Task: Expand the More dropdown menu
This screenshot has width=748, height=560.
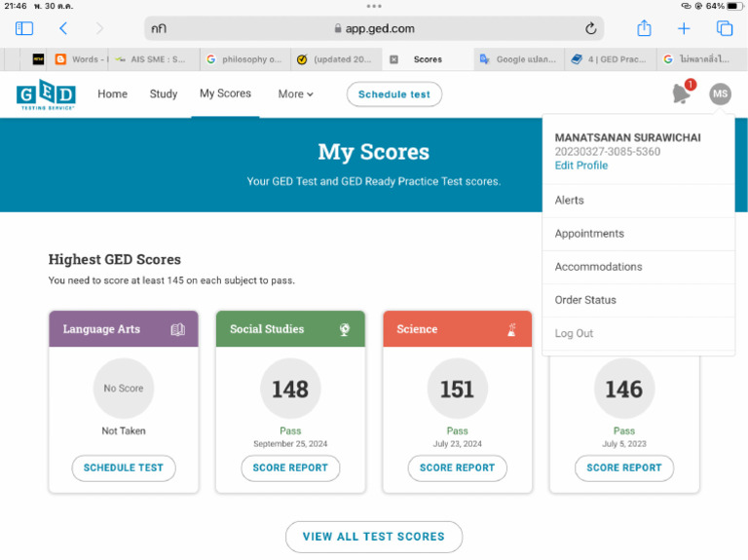Action: click(296, 94)
